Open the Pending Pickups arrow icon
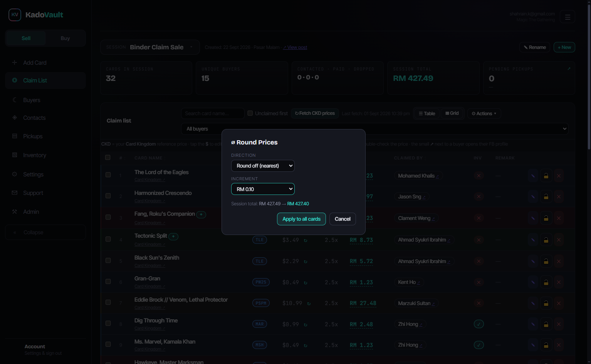Image resolution: width=591 pixels, height=364 pixels. pos(569,69)
